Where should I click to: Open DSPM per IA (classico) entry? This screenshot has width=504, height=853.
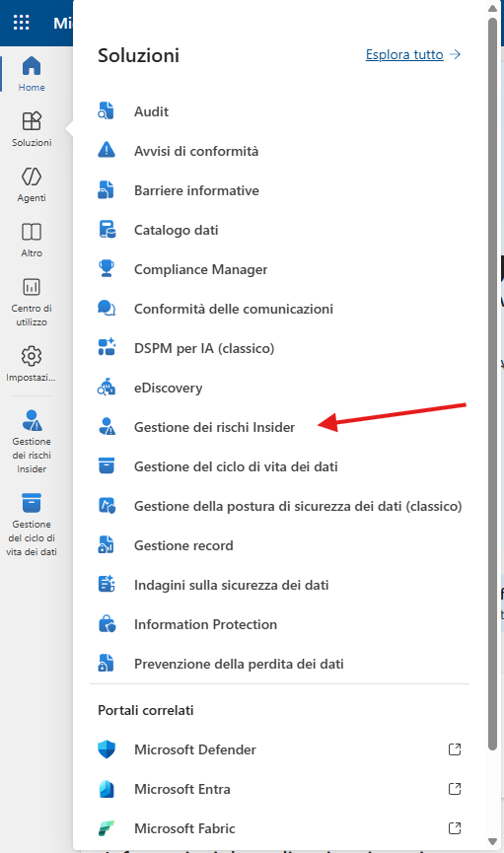click(x=204, y=348)
